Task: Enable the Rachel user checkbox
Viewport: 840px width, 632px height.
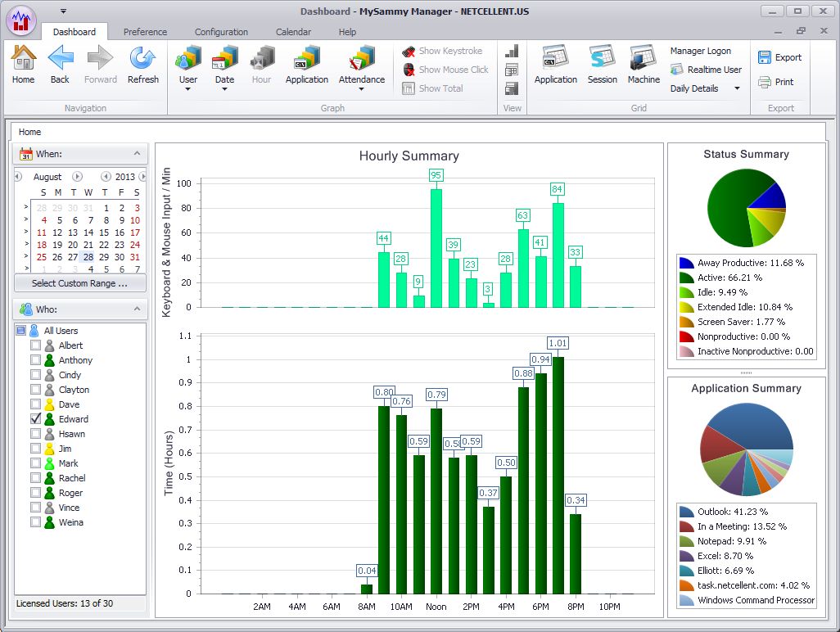Action: (x=35, y=478)
